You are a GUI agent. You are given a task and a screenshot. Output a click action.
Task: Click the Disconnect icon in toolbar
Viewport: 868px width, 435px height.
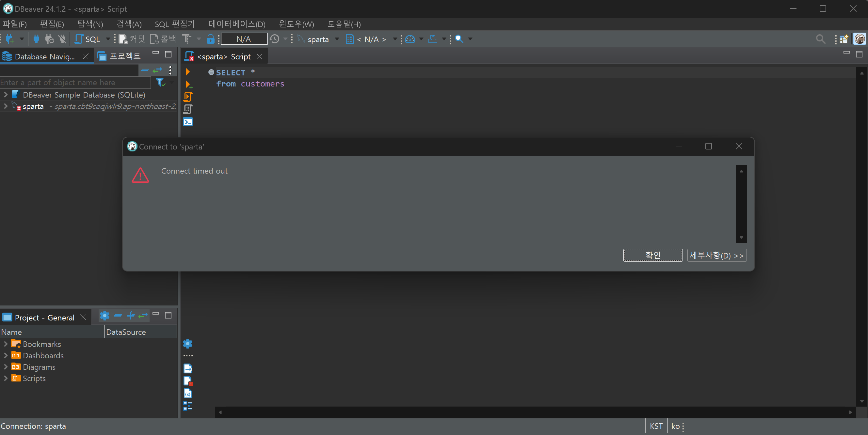tap(62, 39)
